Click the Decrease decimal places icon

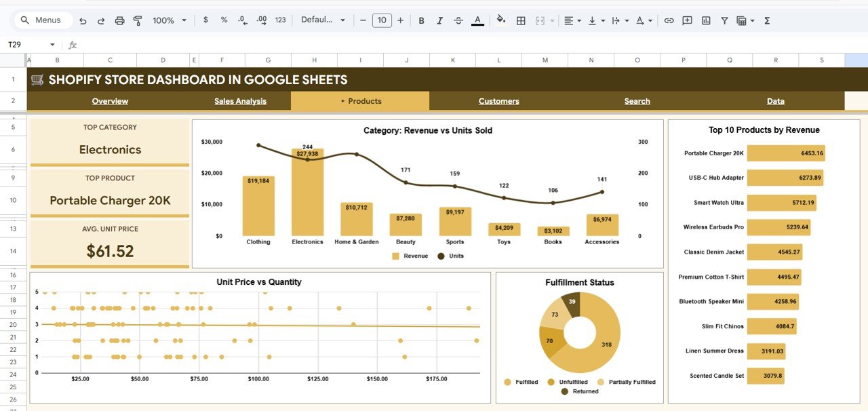coord(241,20)
